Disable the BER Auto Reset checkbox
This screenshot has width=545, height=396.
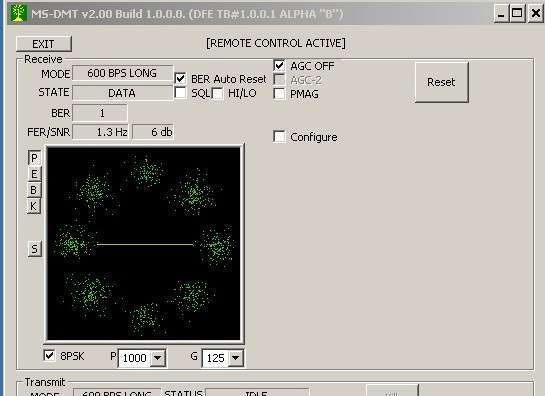pyautogui.click(x=180, y=79)
